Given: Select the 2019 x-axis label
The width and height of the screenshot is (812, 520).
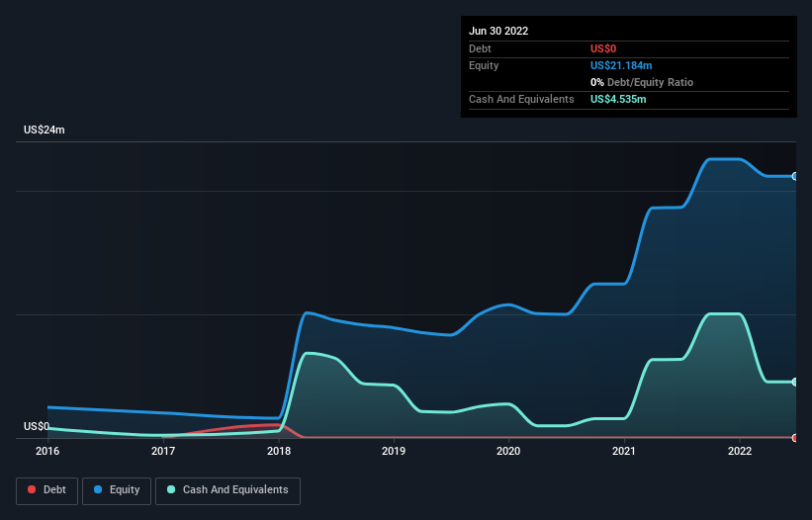Looking at the screenshot, I should click(394, 451).
